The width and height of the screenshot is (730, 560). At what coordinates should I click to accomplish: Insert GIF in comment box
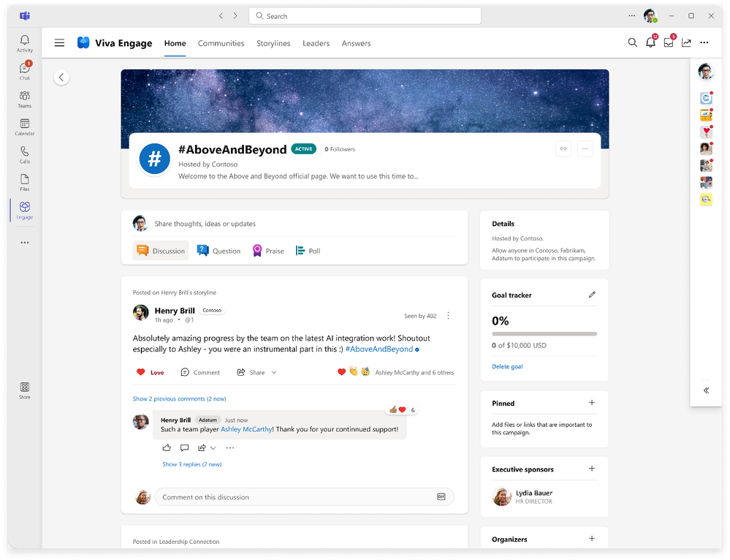[x=441, y=496]
